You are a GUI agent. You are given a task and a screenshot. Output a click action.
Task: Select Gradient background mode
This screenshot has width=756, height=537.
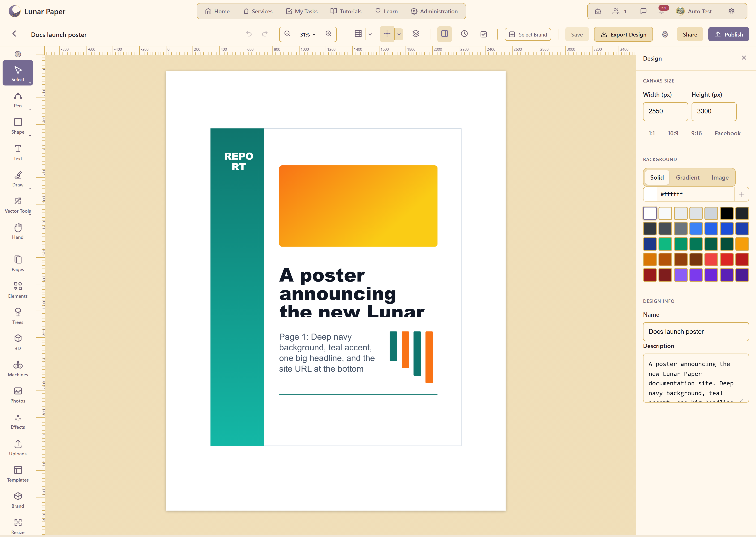(687, 178)
